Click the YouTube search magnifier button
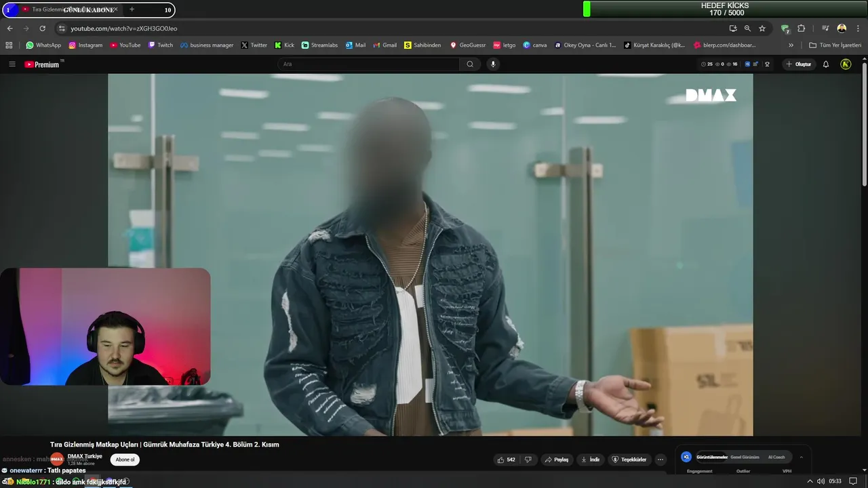868x488 pixels. (470, 64)
